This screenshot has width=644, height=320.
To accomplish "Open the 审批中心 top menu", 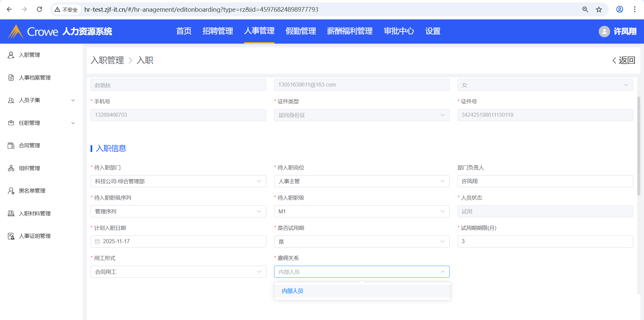I will point(398,31).
